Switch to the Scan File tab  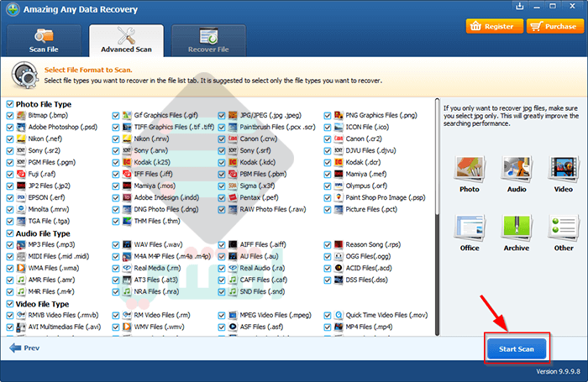point(44,40)
